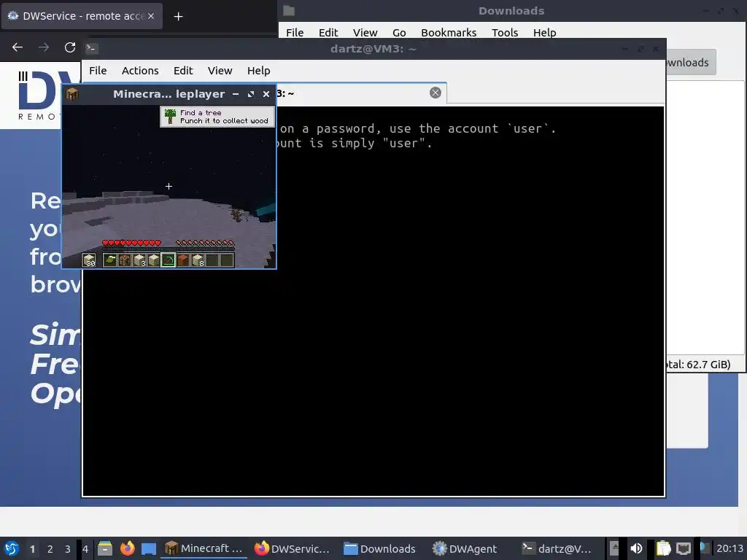Switch to dartz@VM3 terminal task in taskbar
The image size is (747, 560).
coord(556,548)
